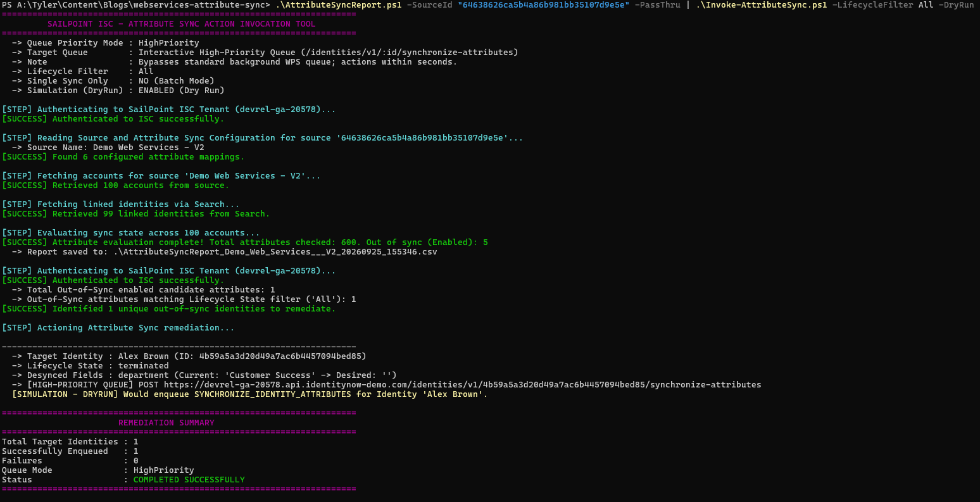Click the '-DryRun' flag in the command

pyautogui.click(x=957, y=5)
